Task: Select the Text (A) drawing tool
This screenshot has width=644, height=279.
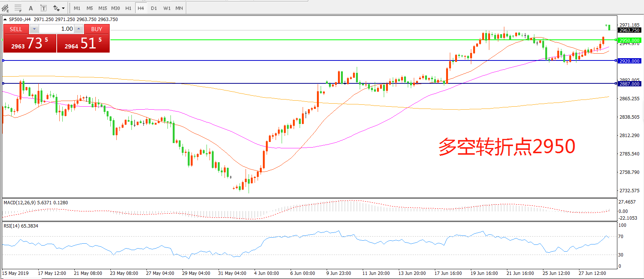Action: point(31,8)
